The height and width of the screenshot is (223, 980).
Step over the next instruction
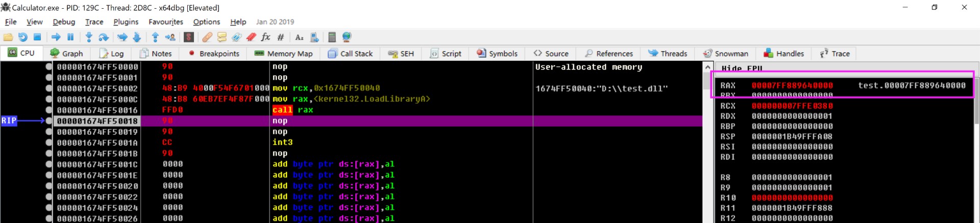(x=103, y=37)
